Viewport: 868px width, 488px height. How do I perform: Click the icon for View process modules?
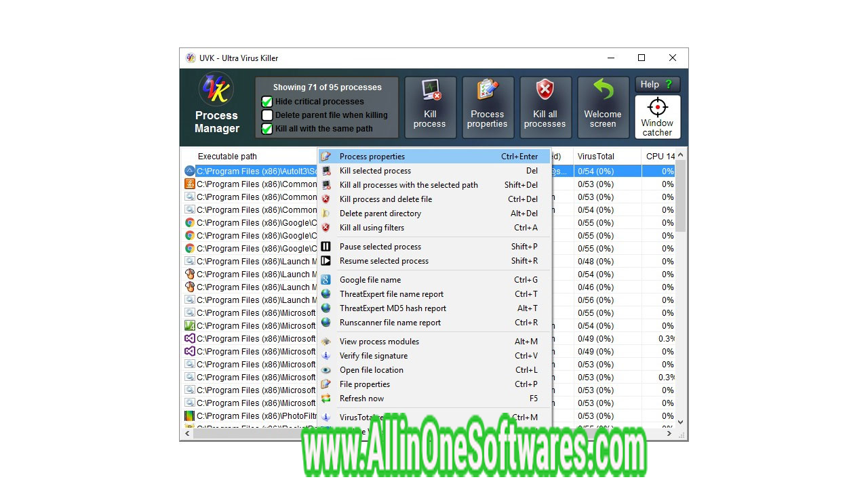point(326,342)
